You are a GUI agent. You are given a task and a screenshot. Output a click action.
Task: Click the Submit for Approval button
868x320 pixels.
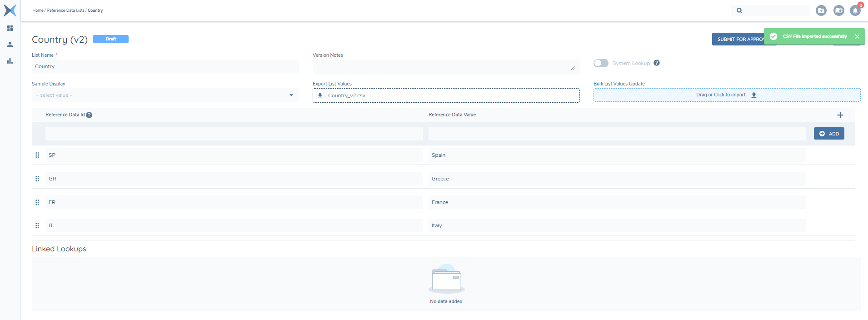click(738, 39)
